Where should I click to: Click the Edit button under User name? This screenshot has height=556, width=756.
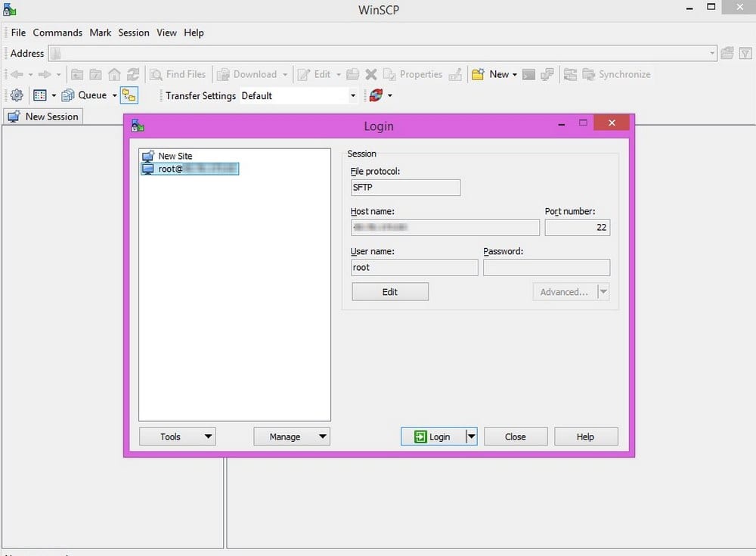point(390,292)
